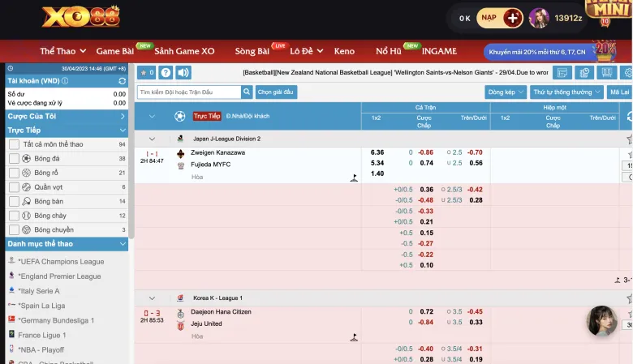
Task: Check the Bóng chày checkbox
Action: [14, 216]
